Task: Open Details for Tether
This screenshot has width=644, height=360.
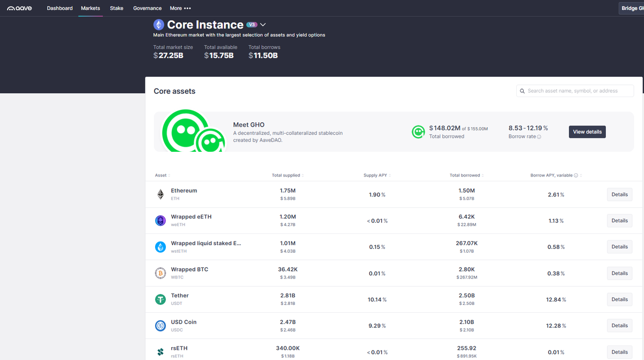Action: [619, 299]
